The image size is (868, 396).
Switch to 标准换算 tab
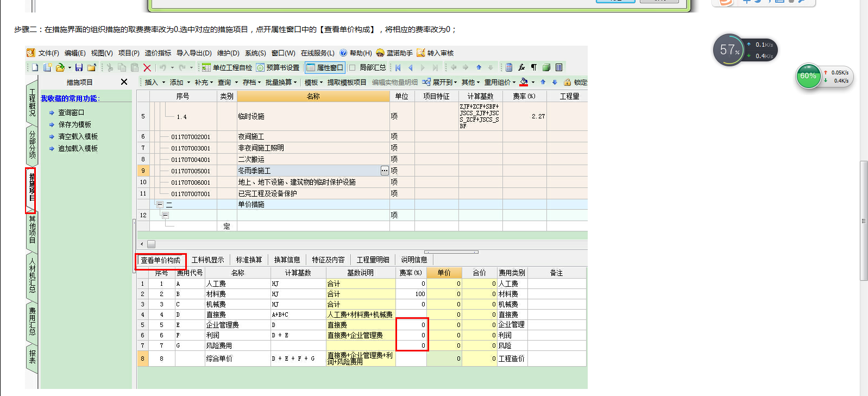tap(249, 260)
